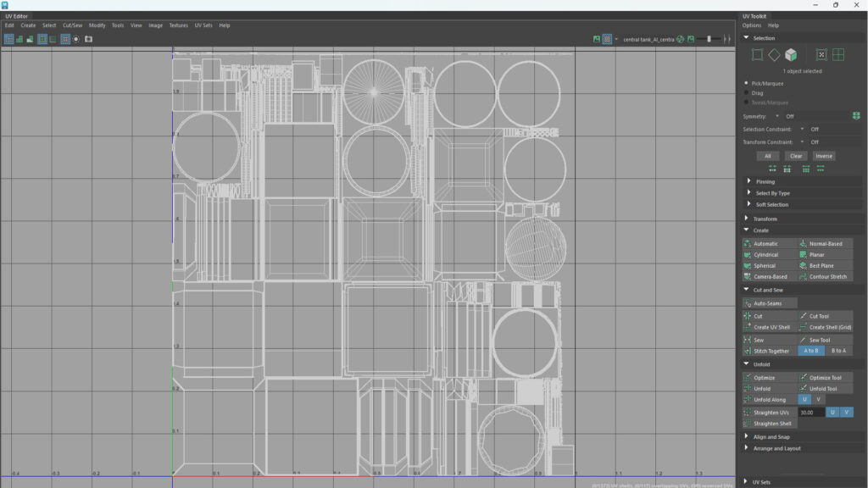
Task: Open the central tank texture name dropdown
Action: tap(648, 39)
